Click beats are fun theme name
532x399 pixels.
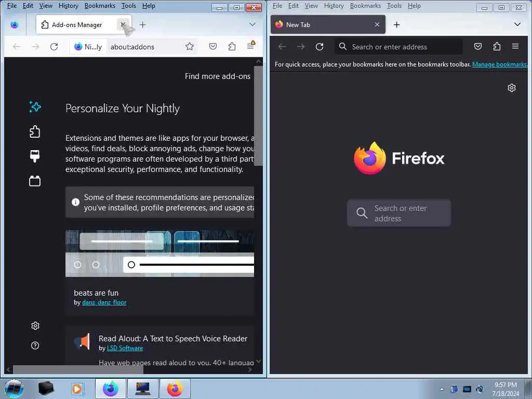click(96, 293)
